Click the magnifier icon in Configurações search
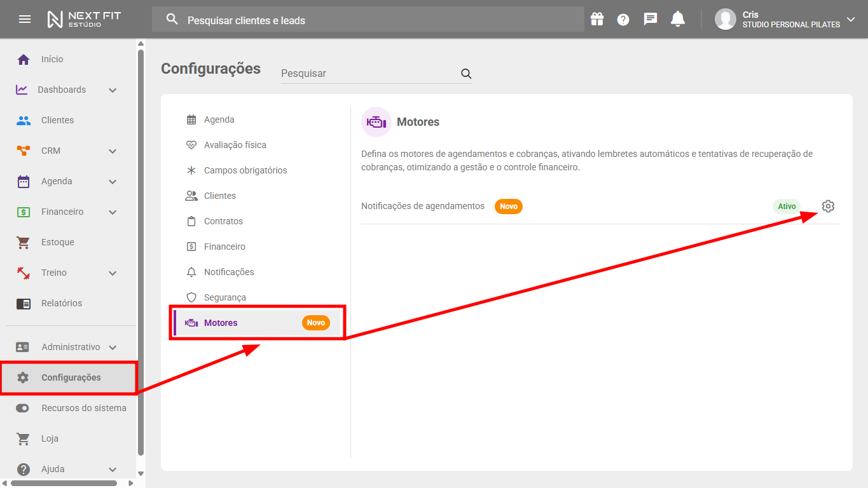Screen dimensions: 868x488 [466, 74]
